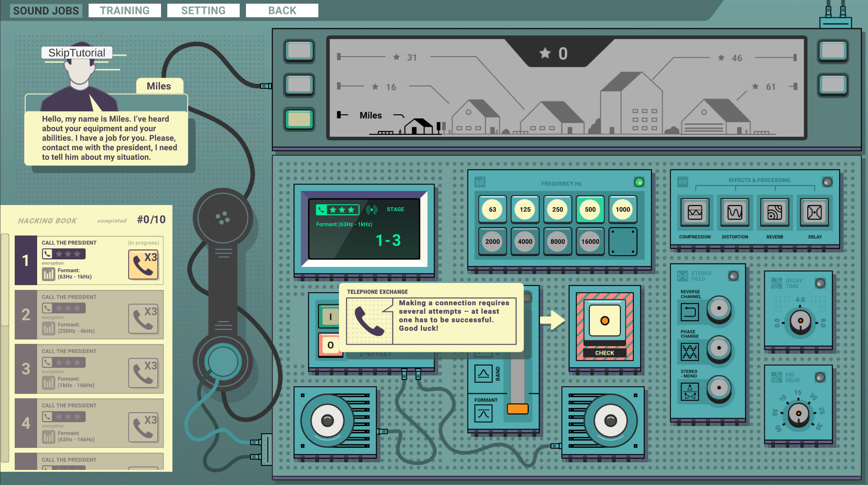The height and width of the screenshot is (485, 868).
Task: Open the Training tab
Action: coord(125,11)
